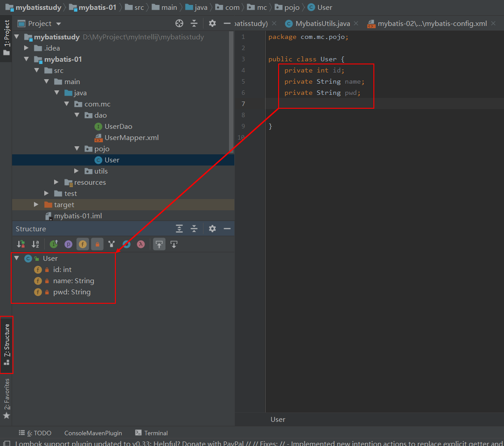This screenshot has height=446, width=504.
Task: Select name: String field in Structure
Action: point(64,281)
